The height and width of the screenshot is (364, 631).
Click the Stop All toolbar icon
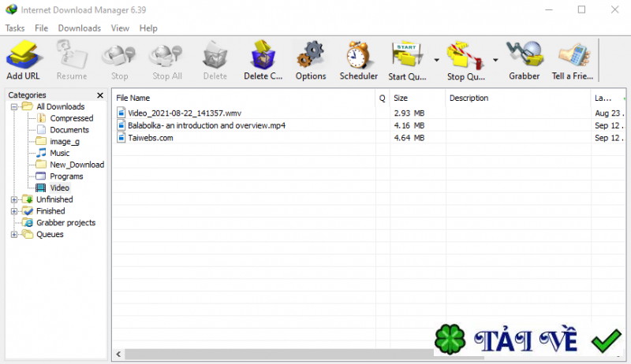click(x=166, y=55)
